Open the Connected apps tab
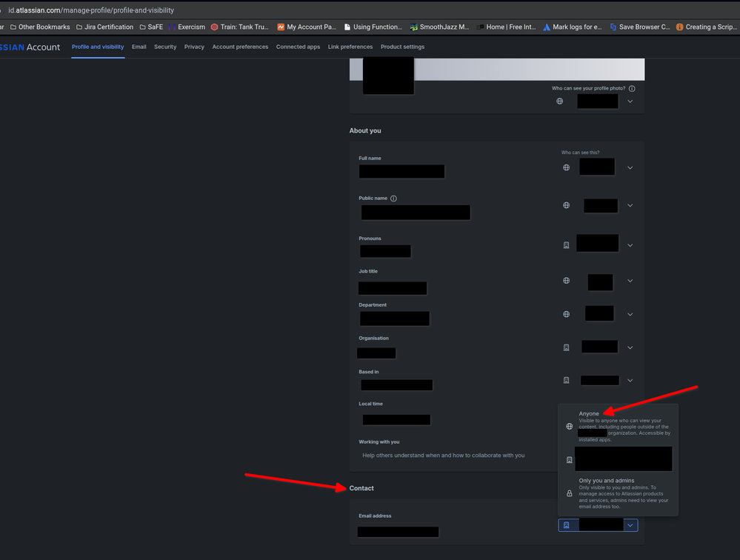The height and width of the screenshot is (560, 740). [298, 47]
